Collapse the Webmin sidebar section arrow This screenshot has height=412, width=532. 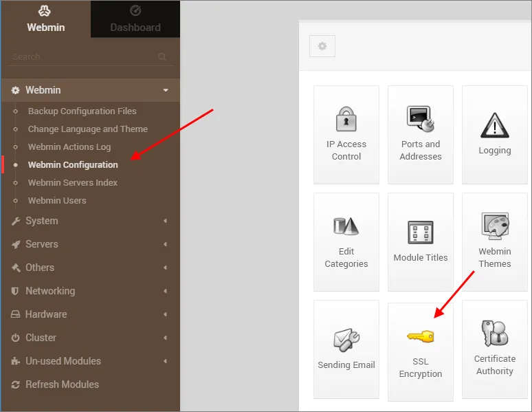coord(166,90)
